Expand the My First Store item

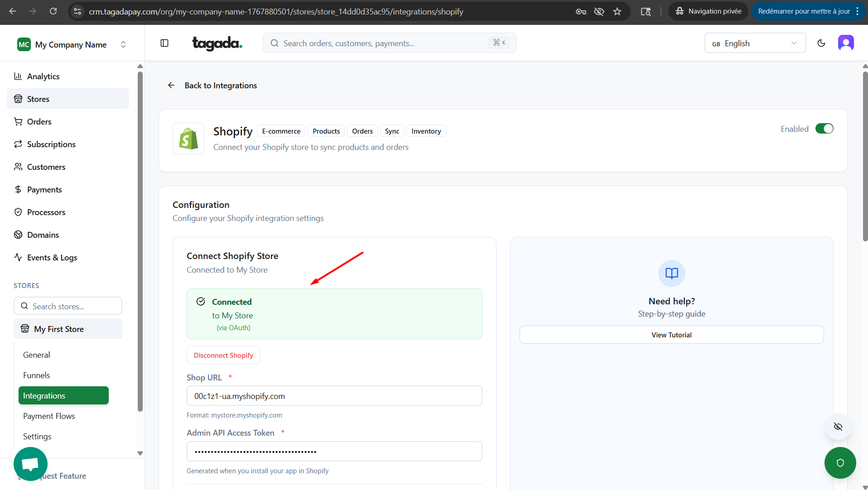click(68, 329)
